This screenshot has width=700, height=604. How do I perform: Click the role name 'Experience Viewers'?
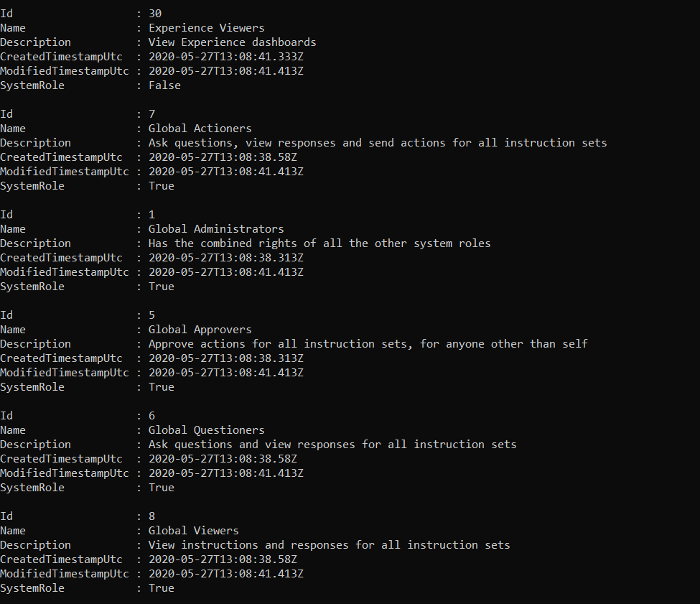(x=206, y=28)
